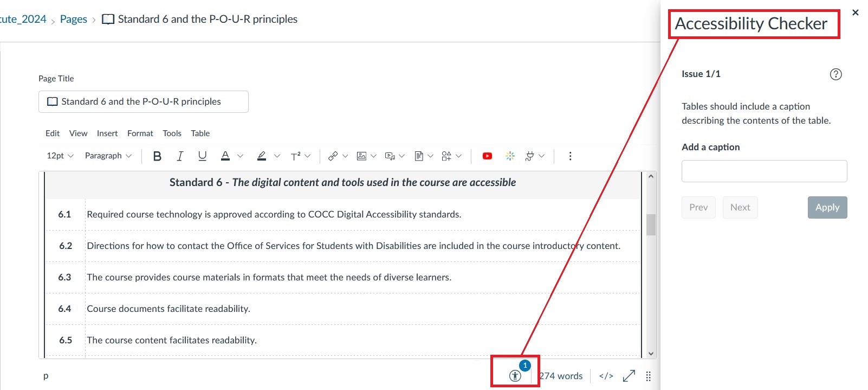The image size is (868, 390).
Task: Click the Next issue button
Action: point(740,207)
